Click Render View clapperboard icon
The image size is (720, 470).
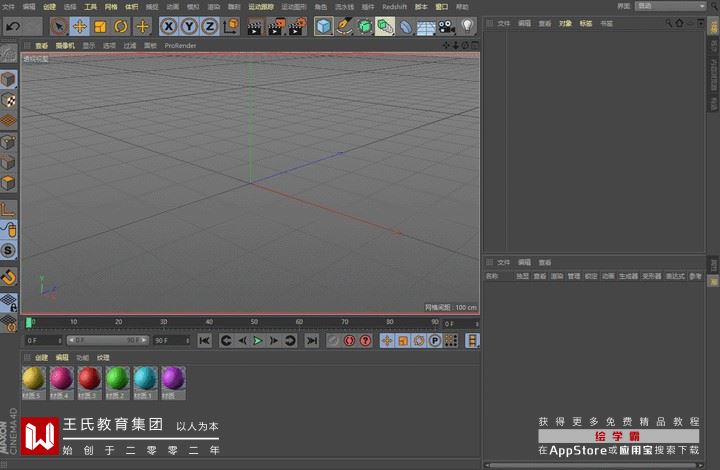click(x=254, y=27)
